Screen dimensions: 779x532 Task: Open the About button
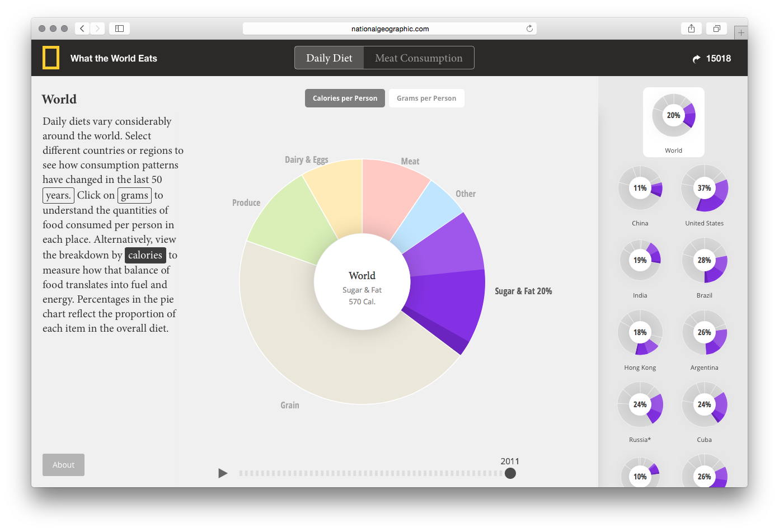tap(63, 465)
